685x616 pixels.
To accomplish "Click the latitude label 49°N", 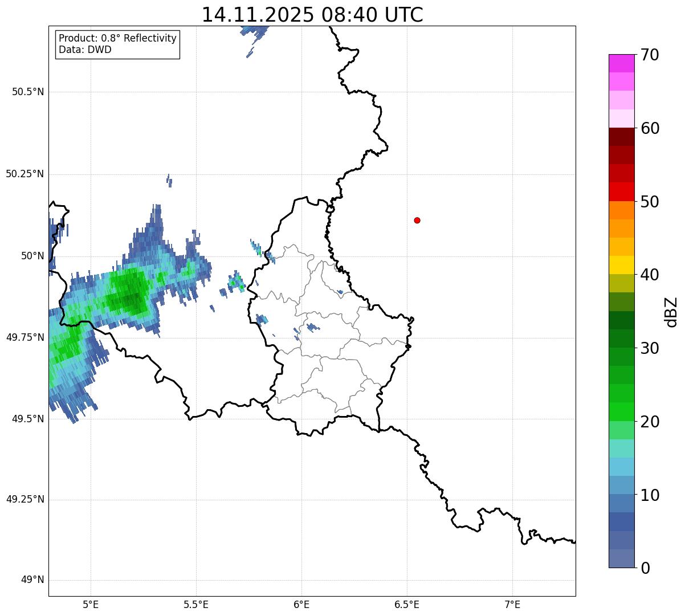I will (32, 580).
